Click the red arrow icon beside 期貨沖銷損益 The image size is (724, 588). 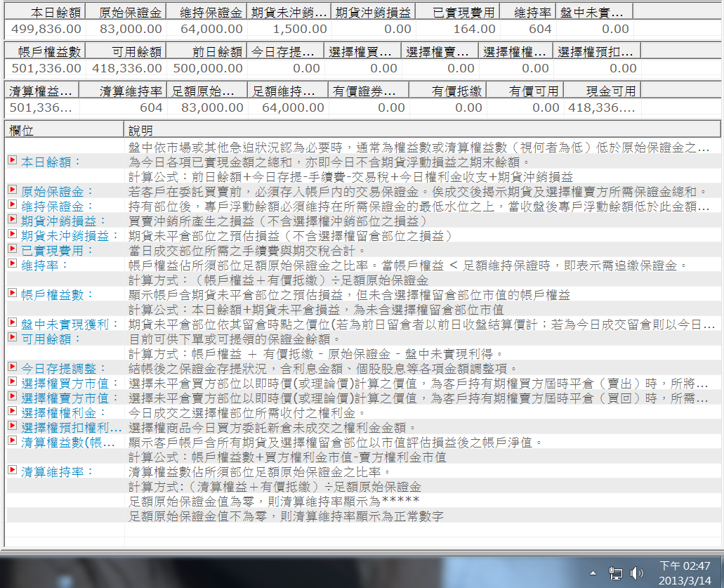coord(13,219)
